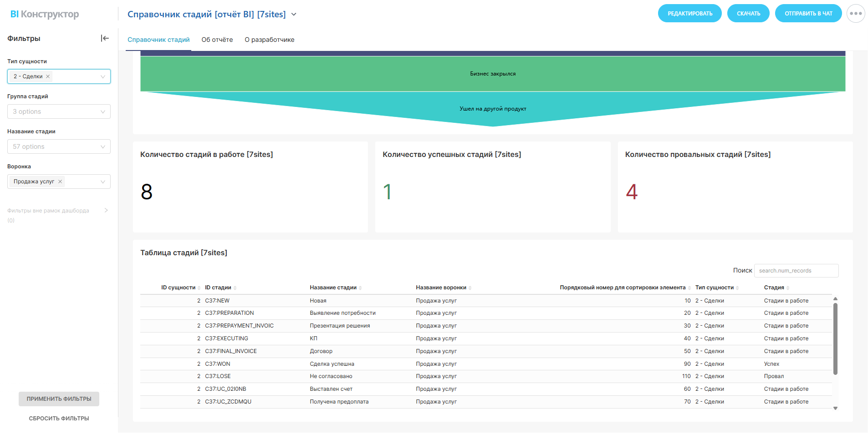Expand filters outside dashboard section

(x=106, y=210)
